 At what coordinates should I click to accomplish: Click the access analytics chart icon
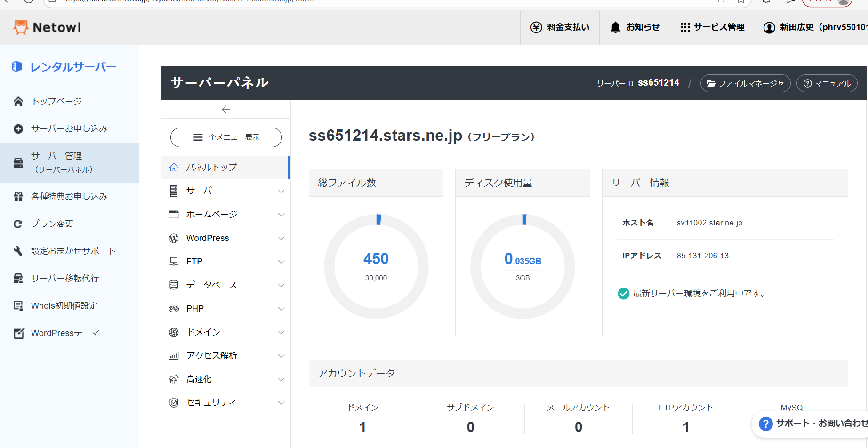174,356
